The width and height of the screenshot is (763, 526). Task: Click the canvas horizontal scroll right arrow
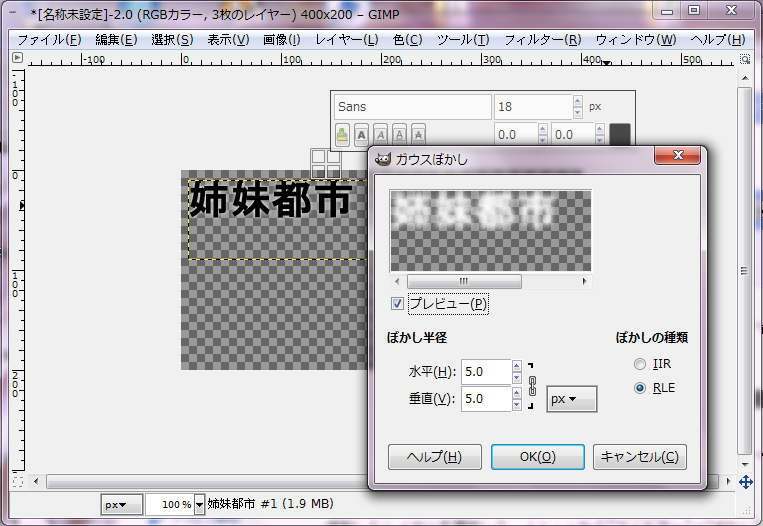[728, 482]
